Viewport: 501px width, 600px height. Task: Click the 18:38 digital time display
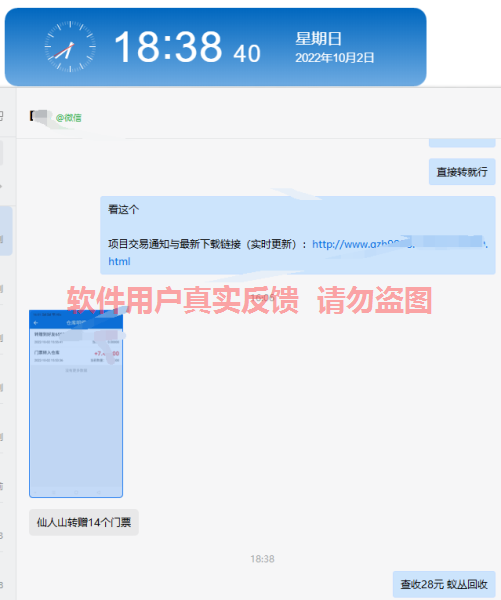coord(168,47)
